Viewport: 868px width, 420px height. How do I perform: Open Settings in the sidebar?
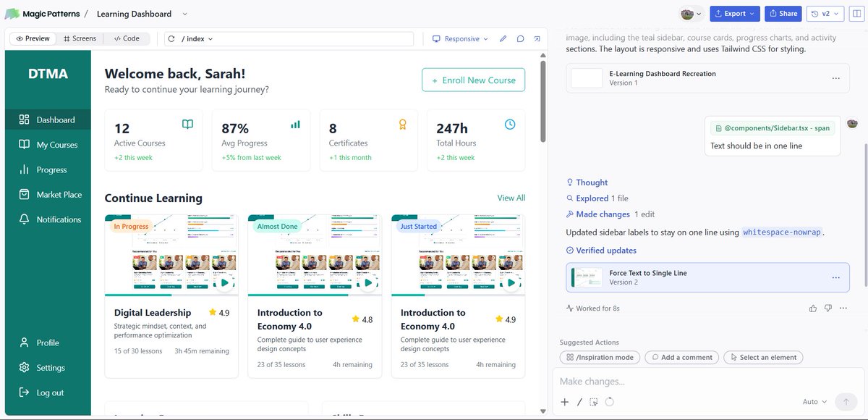48,367
